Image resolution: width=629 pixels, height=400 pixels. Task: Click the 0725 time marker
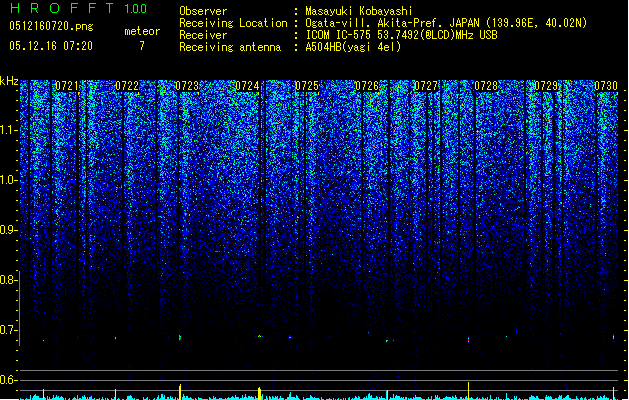(307, 86)
